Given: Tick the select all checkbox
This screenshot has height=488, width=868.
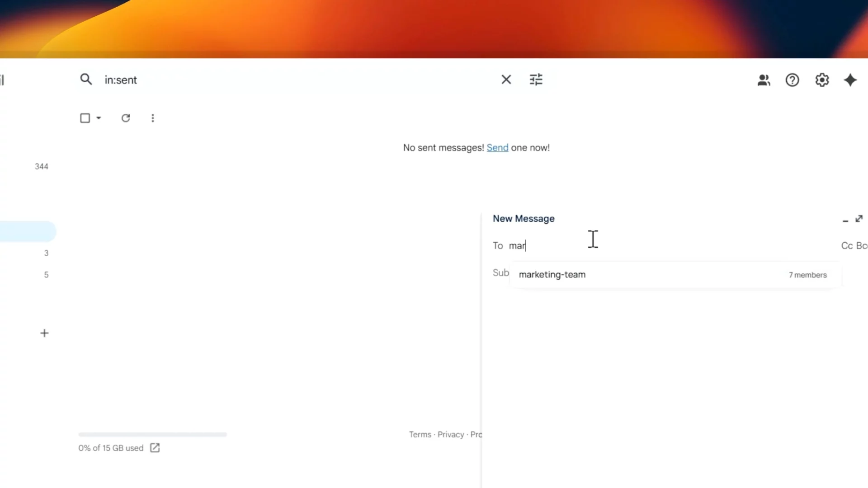Looking at the screenshot, I should click(85, 118).
